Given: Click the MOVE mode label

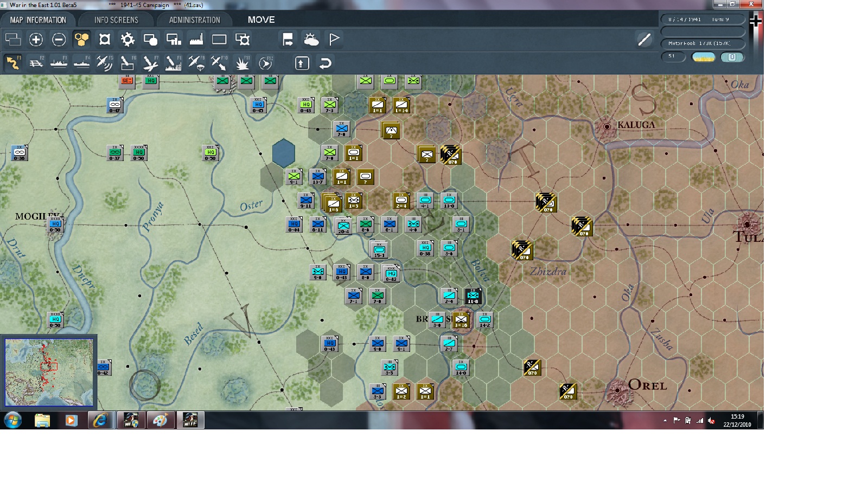Looking at the screenshot, I should [261, 20].
